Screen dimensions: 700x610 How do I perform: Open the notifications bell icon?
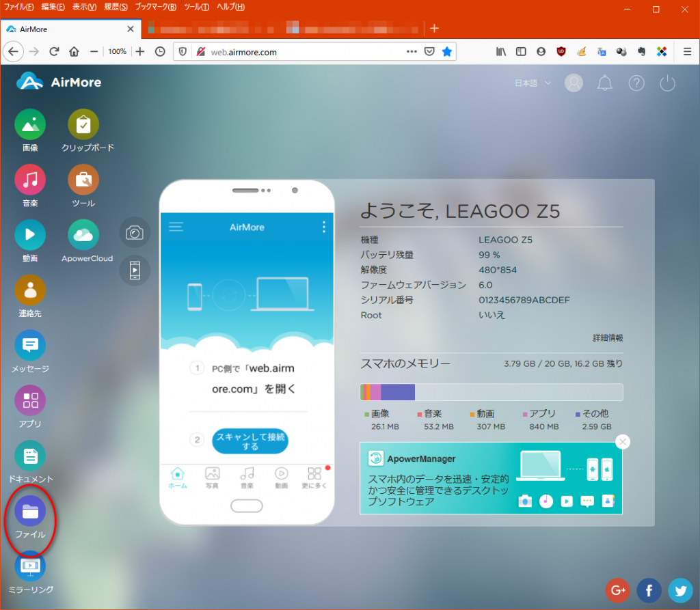(x=605, y=83)
